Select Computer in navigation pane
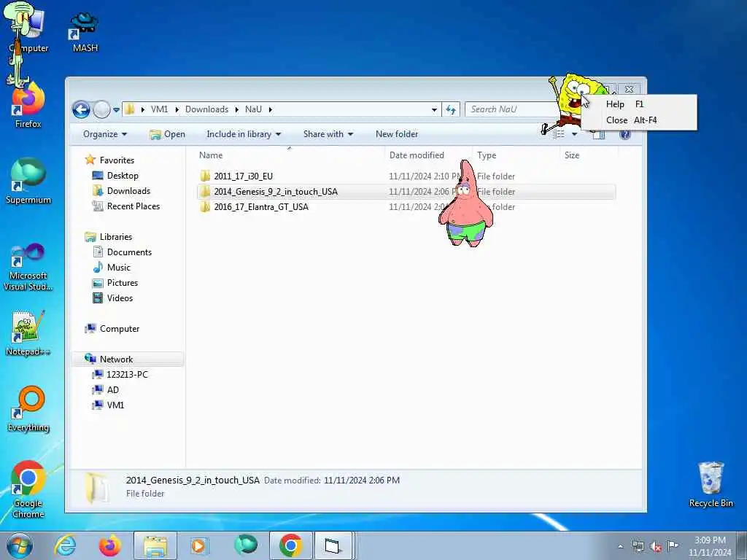This screenshot has width=747, height=560. (119, 329)
